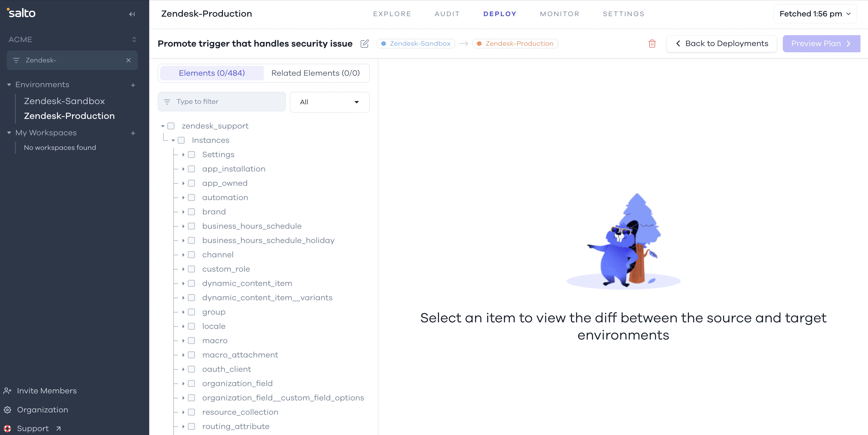Select the brand checkbox
This screenshot has width=868, height=435.
pos(191,212)
